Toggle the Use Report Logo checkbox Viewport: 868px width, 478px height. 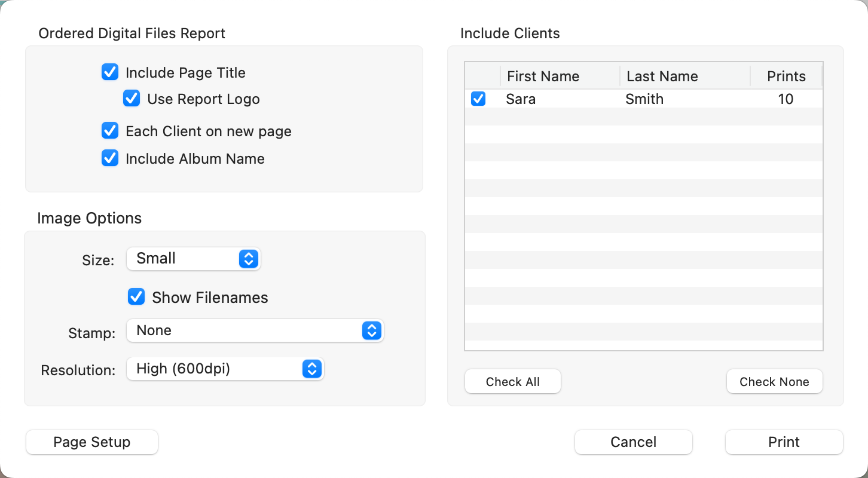coord(132,99)
